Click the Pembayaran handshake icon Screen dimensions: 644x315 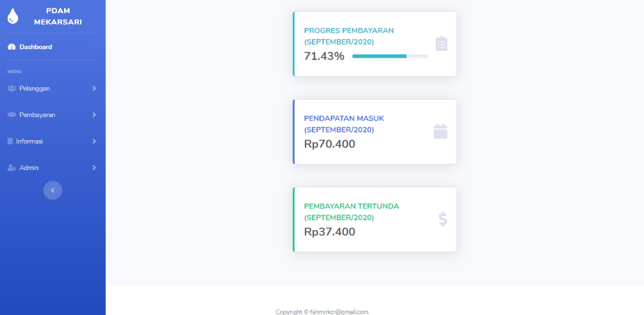12,115
